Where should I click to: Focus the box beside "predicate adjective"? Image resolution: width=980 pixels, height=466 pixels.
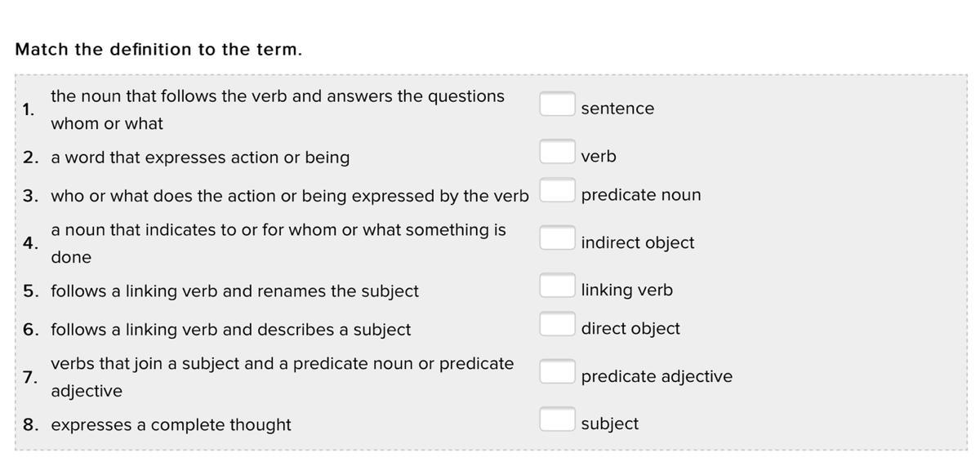tap(557, 371)
